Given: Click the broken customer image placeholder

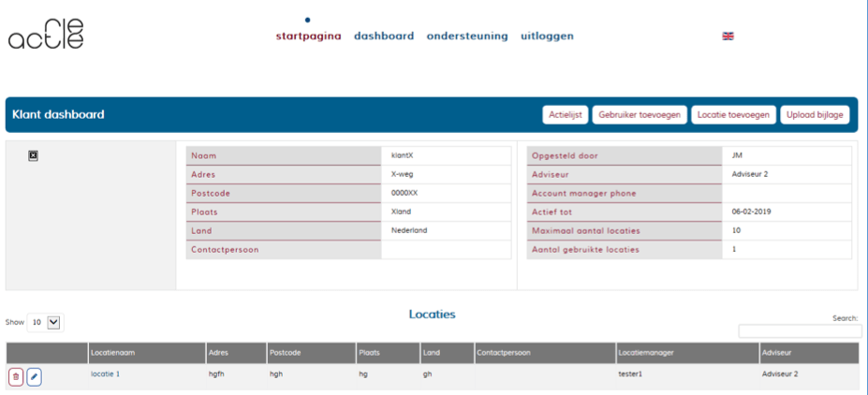Looking at the screenshot, I should (33, 155).
